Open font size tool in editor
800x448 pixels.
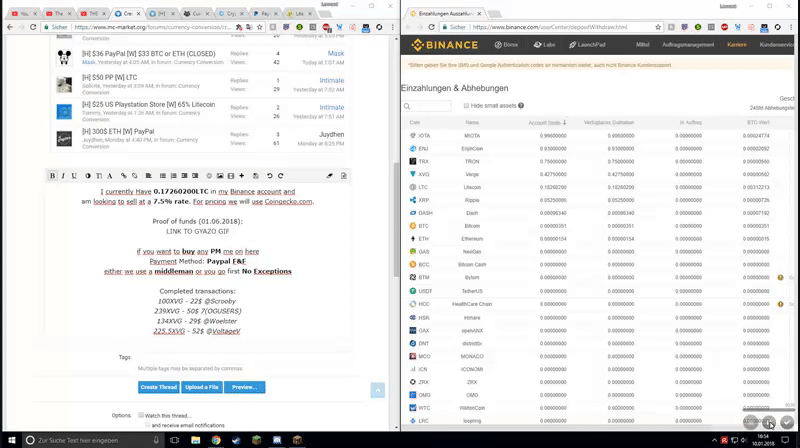[x=99, y=176]
